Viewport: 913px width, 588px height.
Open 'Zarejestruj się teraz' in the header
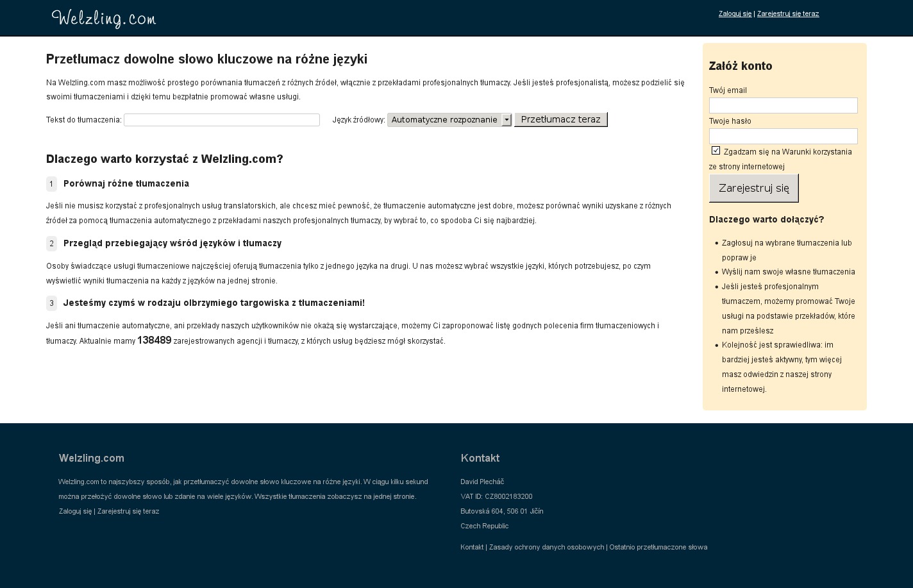coord(787,13)
